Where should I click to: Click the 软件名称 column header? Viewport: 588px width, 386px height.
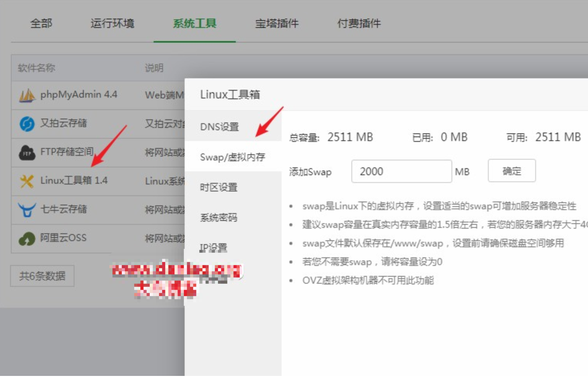(x=36, y=68)
